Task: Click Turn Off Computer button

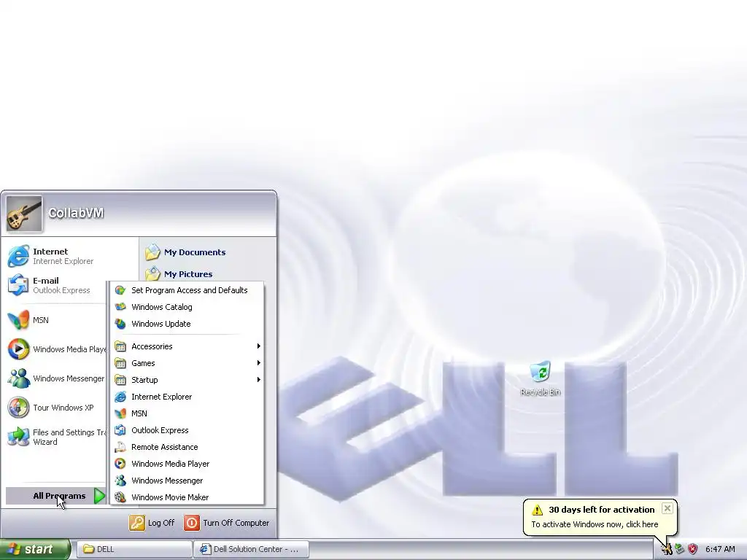Action: coord(227,523)
